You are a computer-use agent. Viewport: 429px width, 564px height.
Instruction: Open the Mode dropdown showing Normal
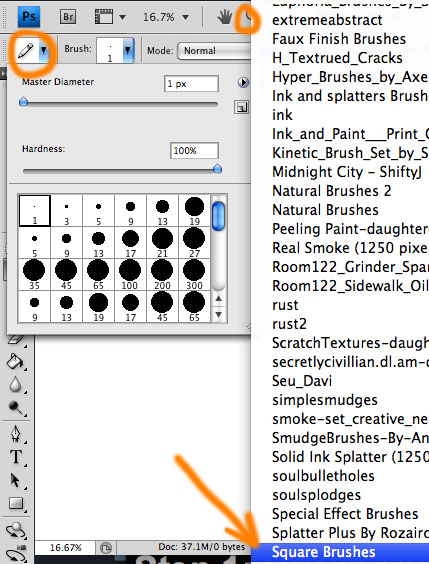tap(214, 51)
